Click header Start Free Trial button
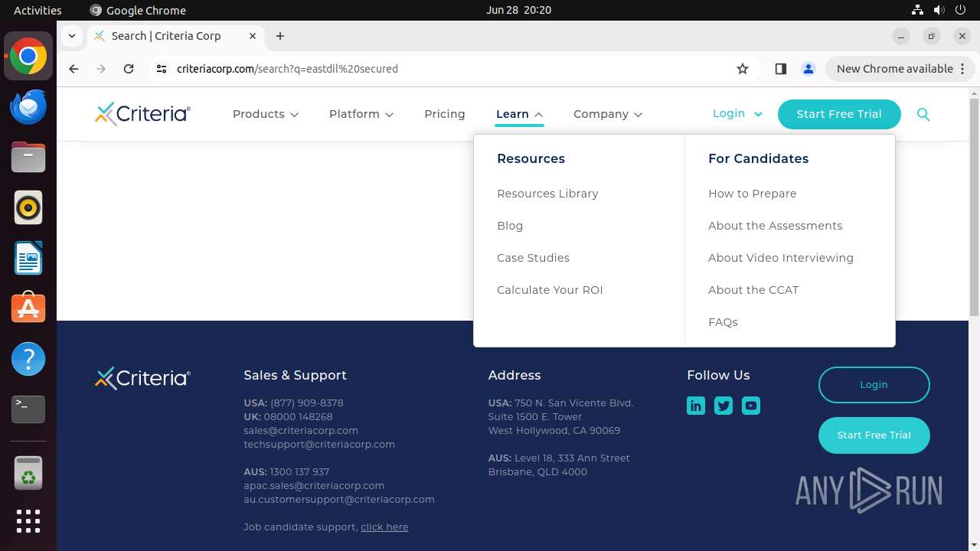 (839, 114)
